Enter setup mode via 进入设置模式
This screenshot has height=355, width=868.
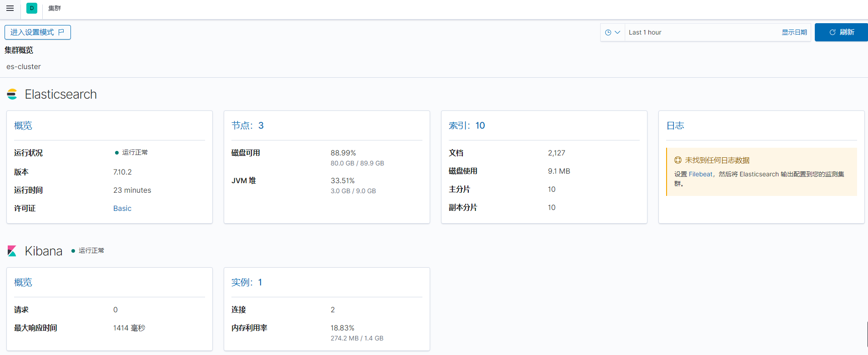coord(32,32)
